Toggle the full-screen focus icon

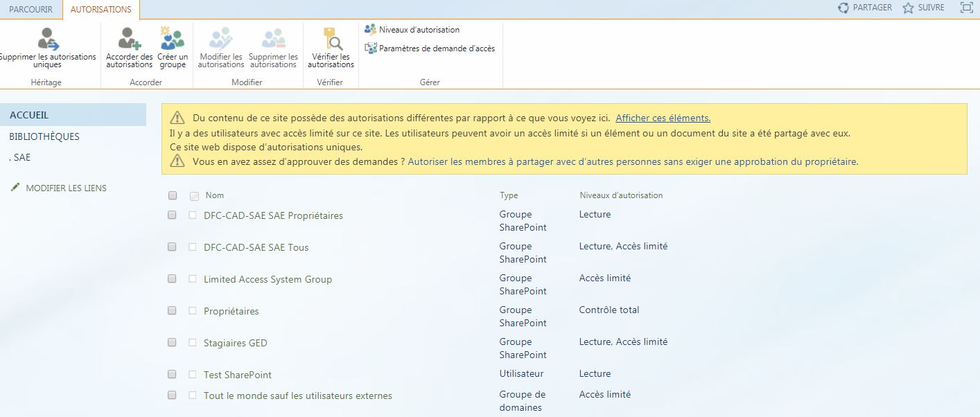point(966,8)
